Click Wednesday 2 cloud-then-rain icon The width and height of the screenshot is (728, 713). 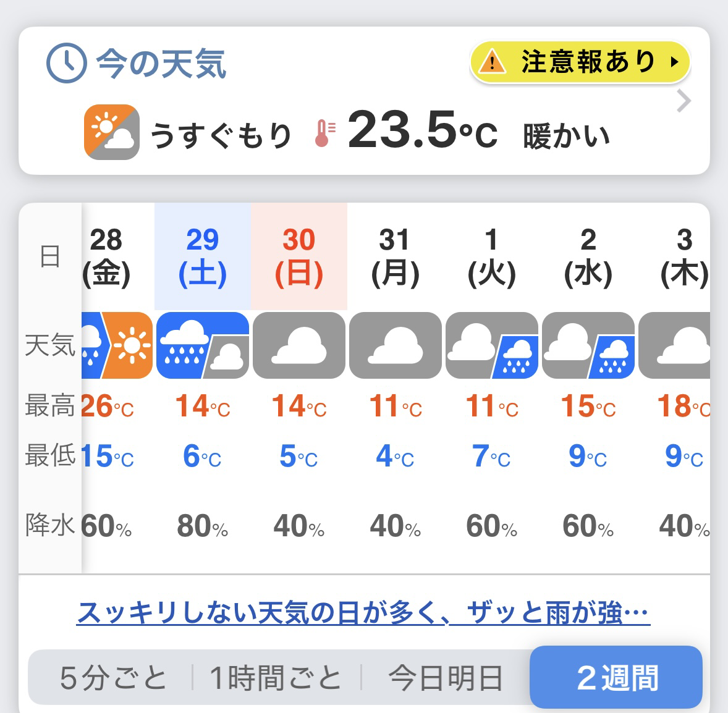tap(588, 345)
